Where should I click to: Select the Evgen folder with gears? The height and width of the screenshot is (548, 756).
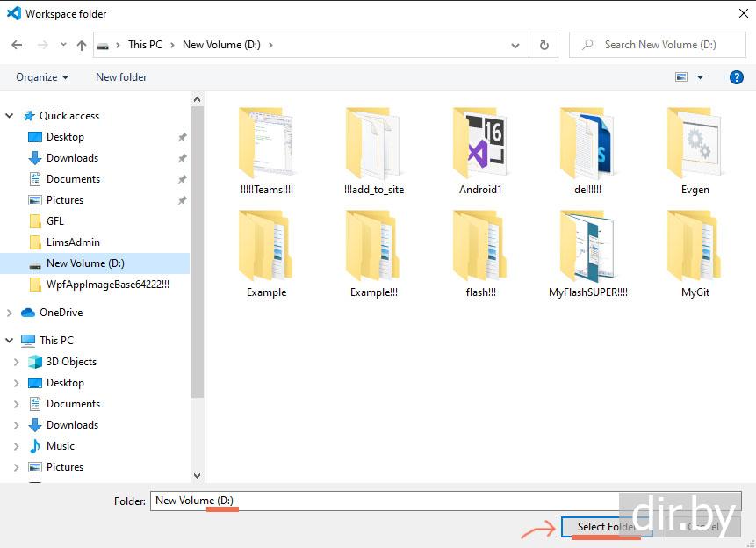695,143
